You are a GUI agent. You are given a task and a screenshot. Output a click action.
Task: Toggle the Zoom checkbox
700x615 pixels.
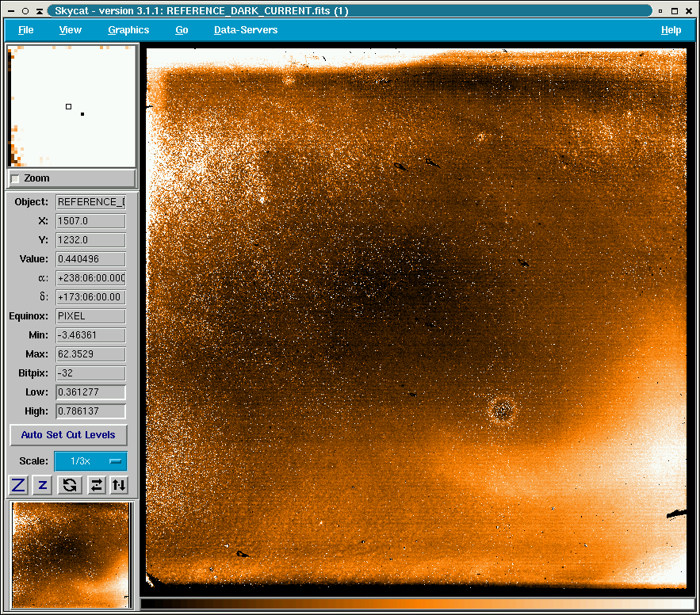15,179
